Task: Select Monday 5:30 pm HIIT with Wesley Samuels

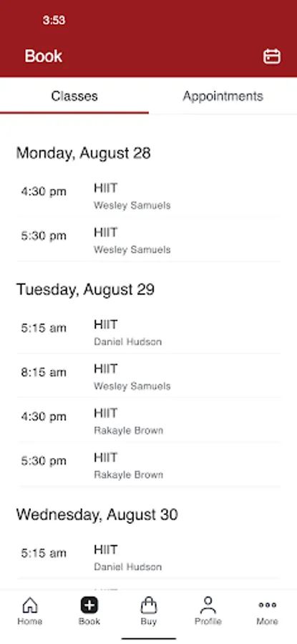Action: coord(149,240)
